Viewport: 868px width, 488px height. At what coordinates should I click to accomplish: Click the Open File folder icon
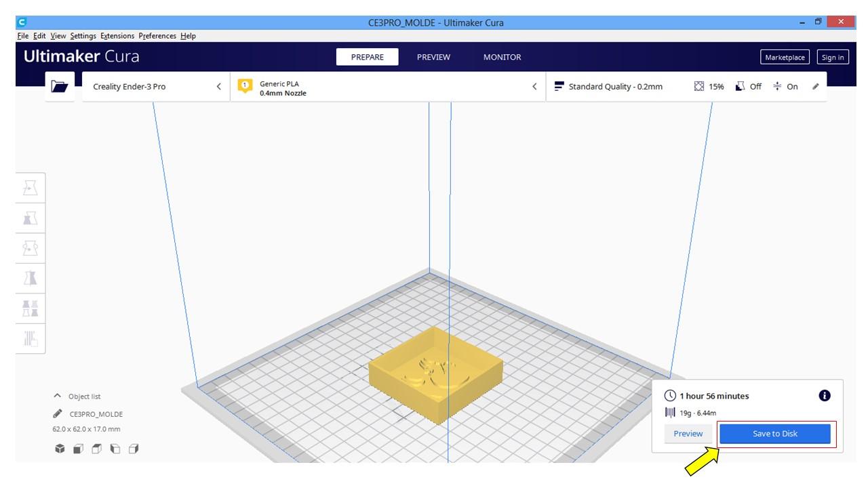60,86
